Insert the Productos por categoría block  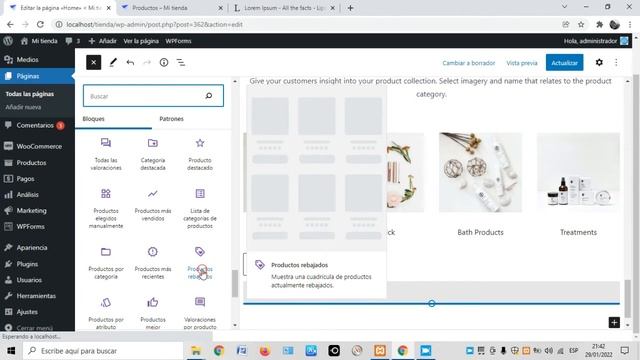tap(106, 263)
